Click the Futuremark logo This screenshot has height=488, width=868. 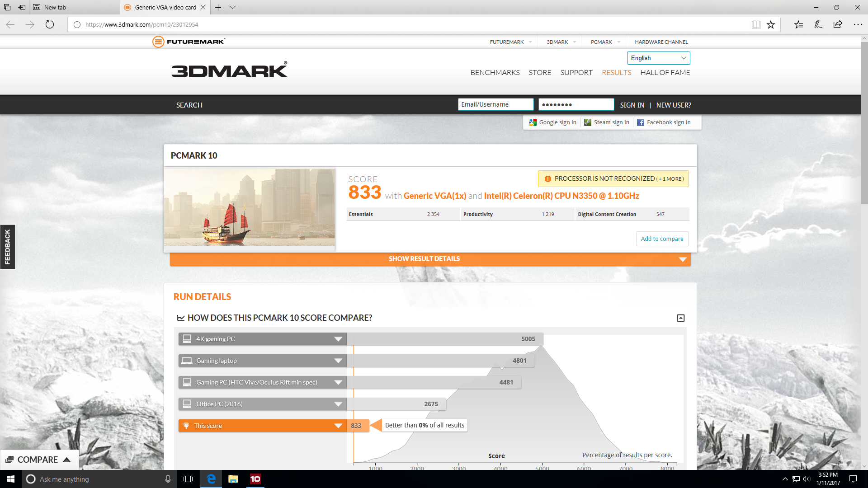click(x=189, y=42)
